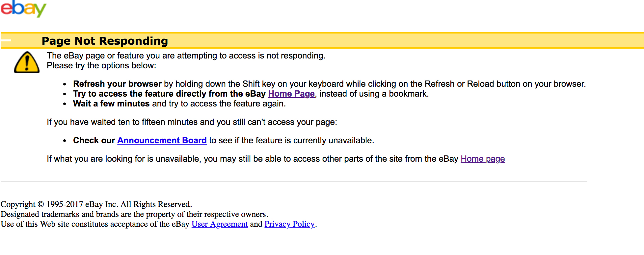Click 'Please try the options below' text
Viewport: 644px width, 255px height.
(x=101, y=65)
